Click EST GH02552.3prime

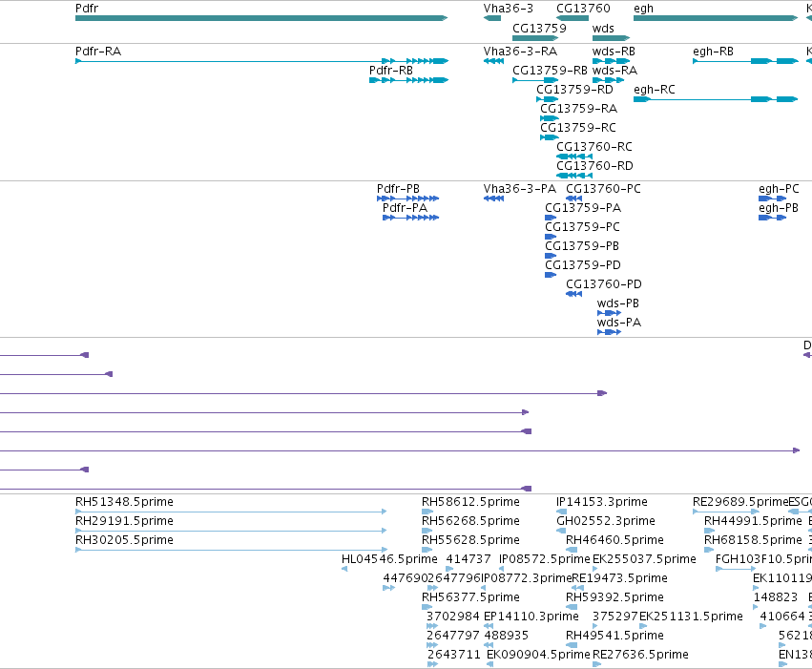(x=605, y=521)
